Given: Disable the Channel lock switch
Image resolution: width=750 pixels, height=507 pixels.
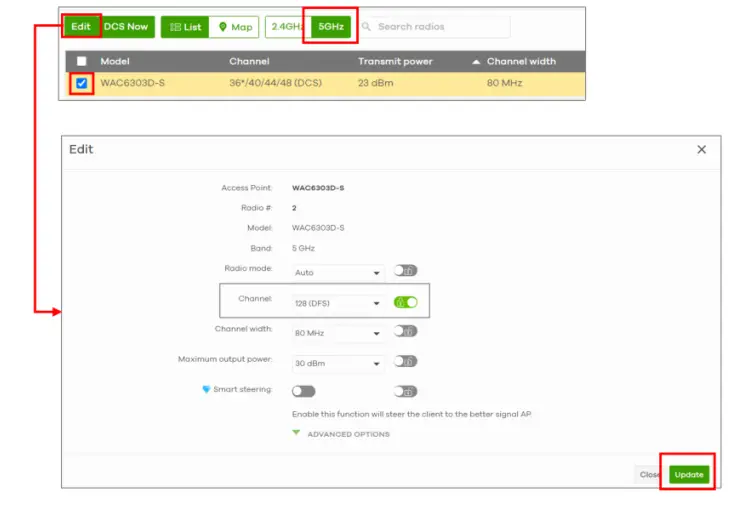Looking at the screenshot, I should pyautogui.click(x=406, y=302).
